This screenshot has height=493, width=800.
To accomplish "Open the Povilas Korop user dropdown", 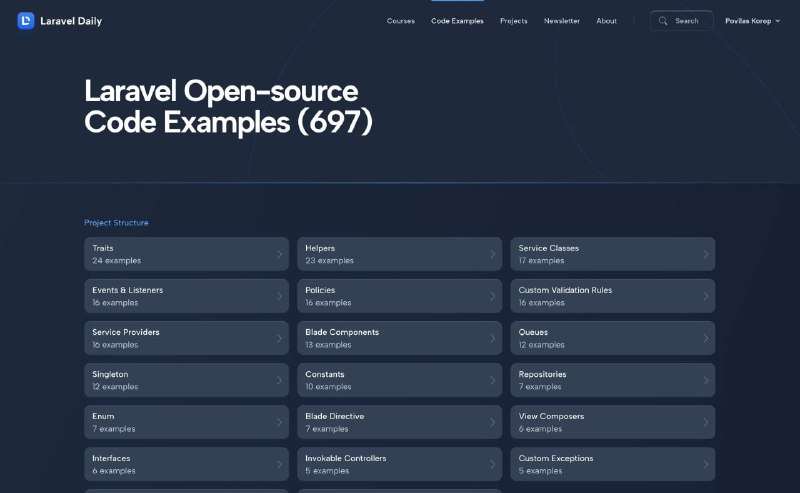I will 753,21.
